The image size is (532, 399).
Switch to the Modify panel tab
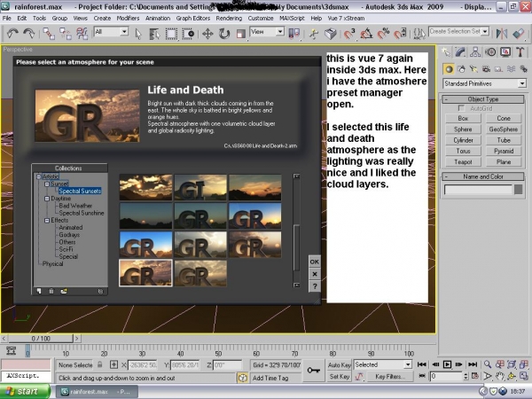(460, 51)
